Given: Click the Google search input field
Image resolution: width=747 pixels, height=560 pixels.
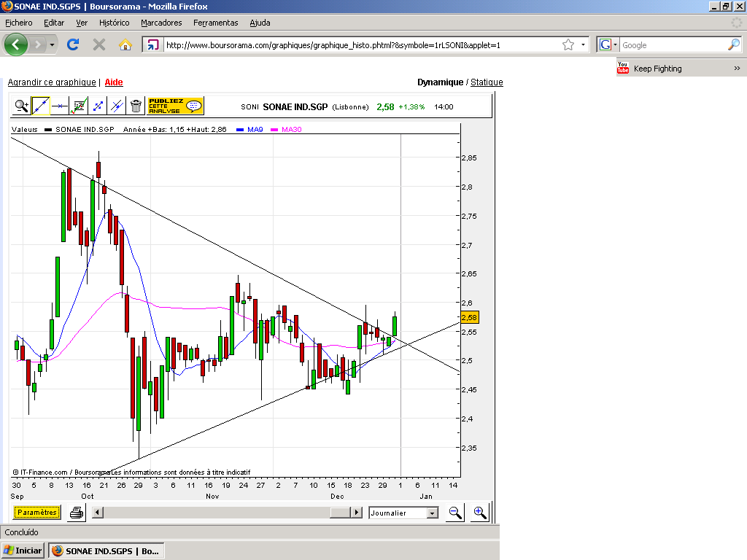Looking at the screenshot, I should [673, 44].
